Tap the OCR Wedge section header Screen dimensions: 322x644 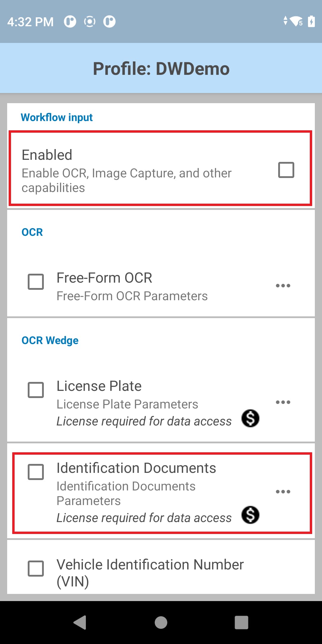pyautogui.click(x=50, y=340)
